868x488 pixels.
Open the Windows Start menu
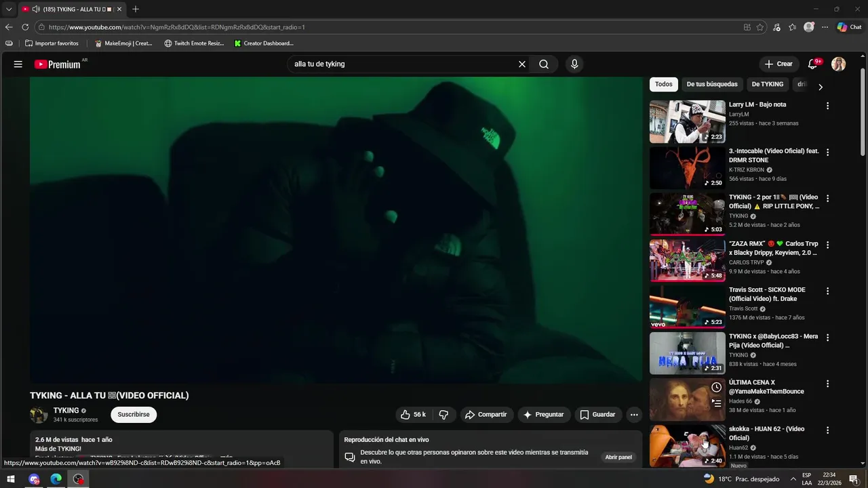click(x=11, y=479)
